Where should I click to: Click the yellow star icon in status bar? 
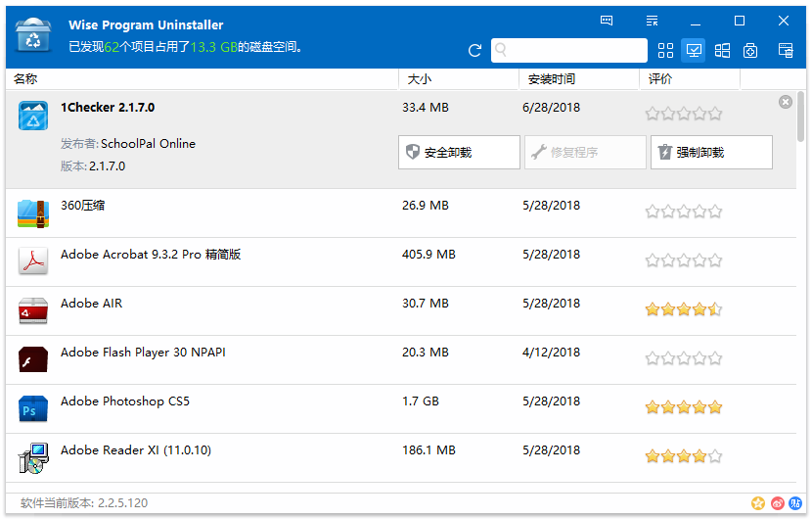pyautogui.click(x=758, y=503)
